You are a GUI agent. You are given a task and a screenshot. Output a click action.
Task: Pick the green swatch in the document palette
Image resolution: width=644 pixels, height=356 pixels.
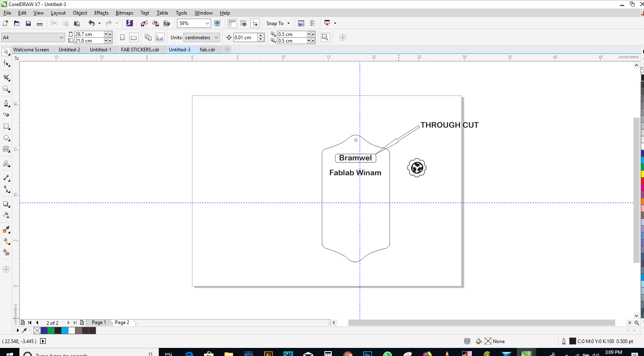tap(51, 331)
